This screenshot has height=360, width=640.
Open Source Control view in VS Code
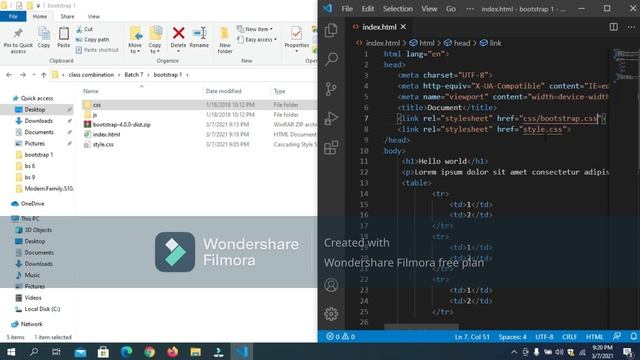click(331, 89)
